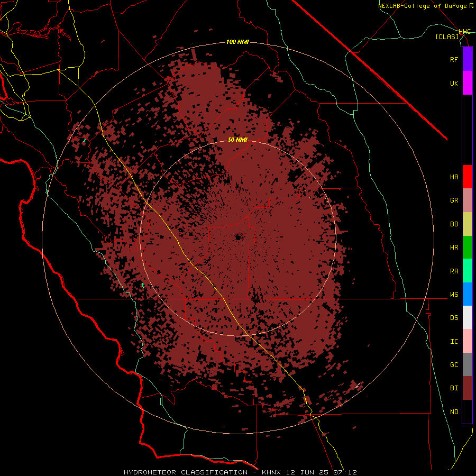Click the magenta UK legend color swatch
The image size is (476, 476).
pyautogui.click(x=467, y=83)
